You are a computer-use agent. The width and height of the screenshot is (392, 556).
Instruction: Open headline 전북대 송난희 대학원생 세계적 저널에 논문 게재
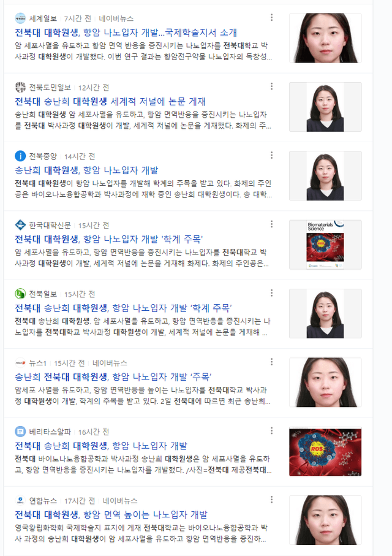[x=110, y=101]
